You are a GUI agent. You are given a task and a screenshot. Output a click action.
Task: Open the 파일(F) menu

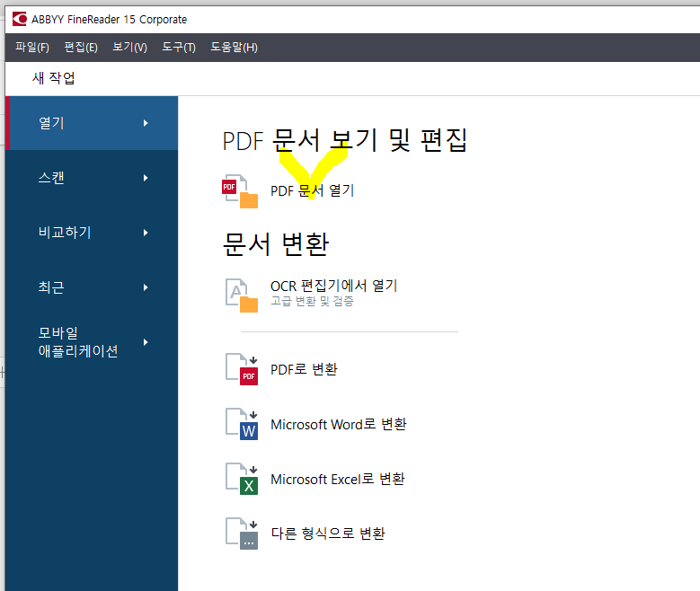(x=32, y=47)
